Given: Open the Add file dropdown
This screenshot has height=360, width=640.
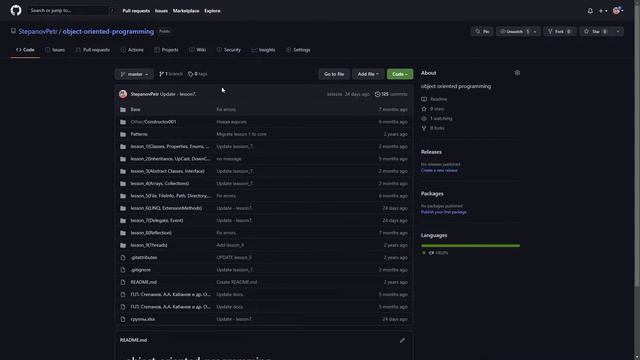Looking at the screenshot, I should [368, 74].
